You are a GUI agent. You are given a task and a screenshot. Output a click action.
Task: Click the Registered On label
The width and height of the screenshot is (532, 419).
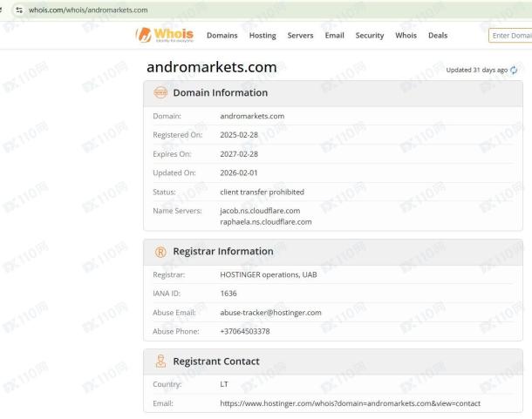click(x=177, y=135)
